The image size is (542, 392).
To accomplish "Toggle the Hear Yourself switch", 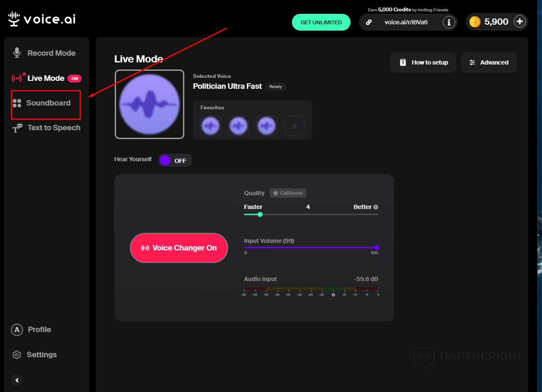I will (x=175, y=160).
